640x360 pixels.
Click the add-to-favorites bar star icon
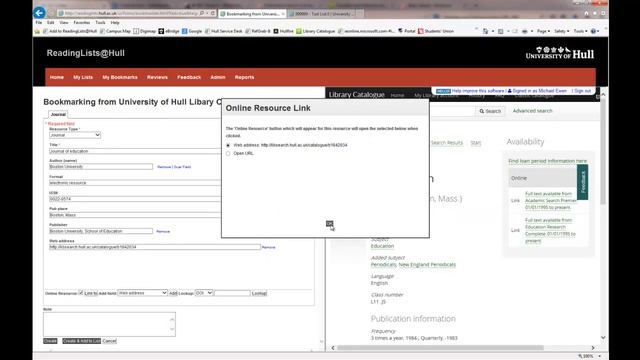[38, 31]
